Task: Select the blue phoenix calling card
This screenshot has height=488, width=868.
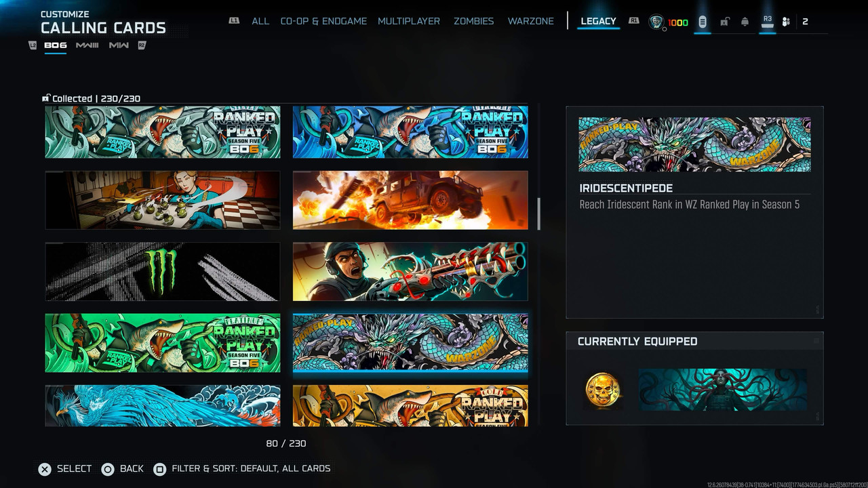Action: 163,405
